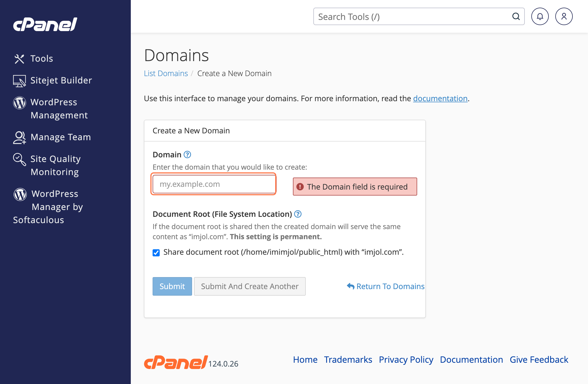
Task: Click the Return To Domains arrow icon
Action: point(350,286)
